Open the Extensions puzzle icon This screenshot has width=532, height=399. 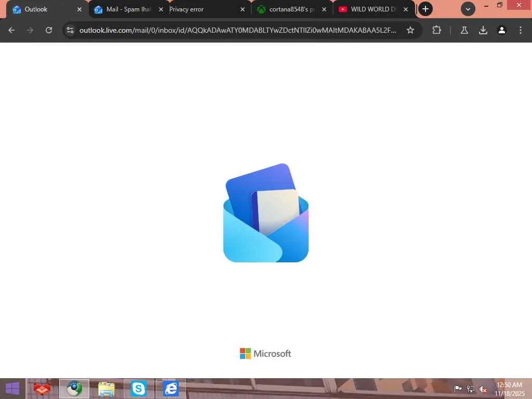click(436, 30)
